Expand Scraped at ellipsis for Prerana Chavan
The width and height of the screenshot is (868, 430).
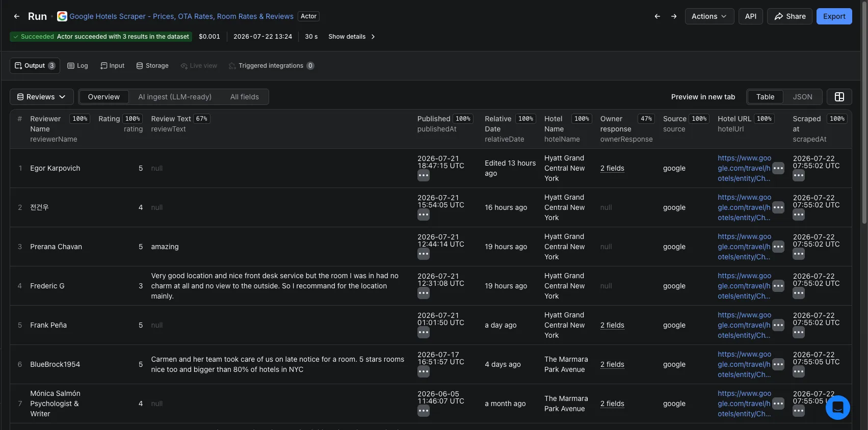click(799, 254)
